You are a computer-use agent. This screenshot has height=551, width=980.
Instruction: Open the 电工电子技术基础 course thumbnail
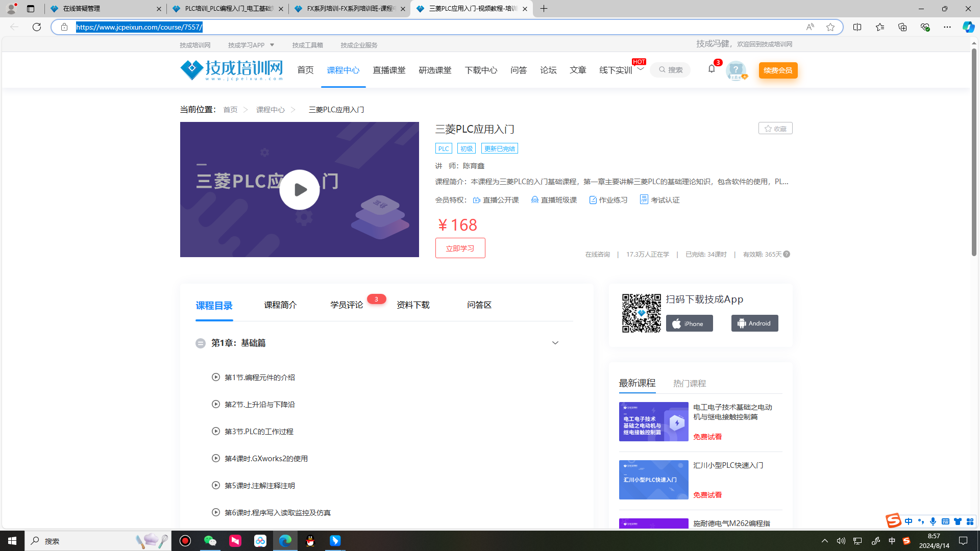653,422
